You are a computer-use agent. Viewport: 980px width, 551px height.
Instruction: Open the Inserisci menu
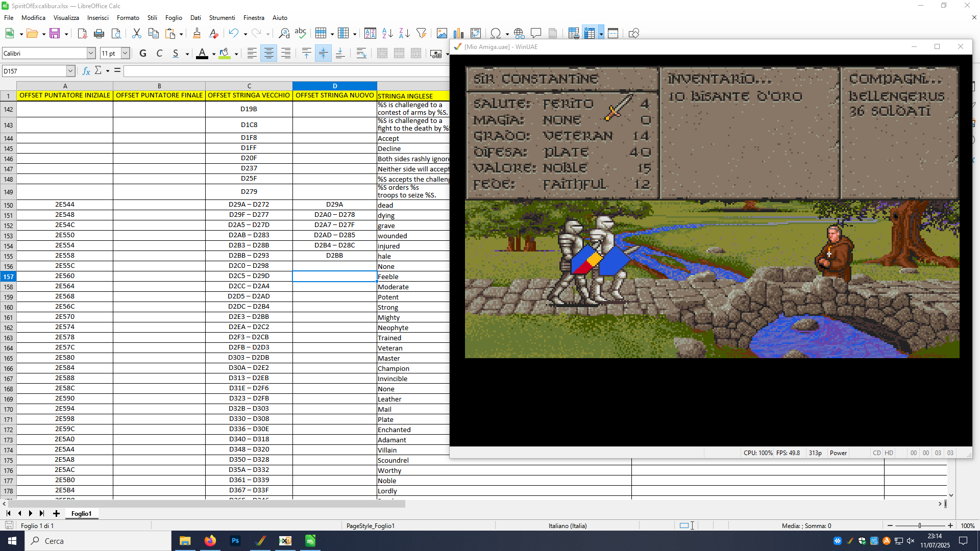coord(98,17)
